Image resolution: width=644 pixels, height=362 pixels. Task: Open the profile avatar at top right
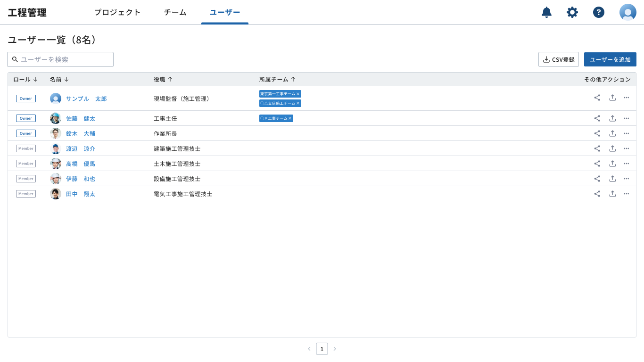628,12
